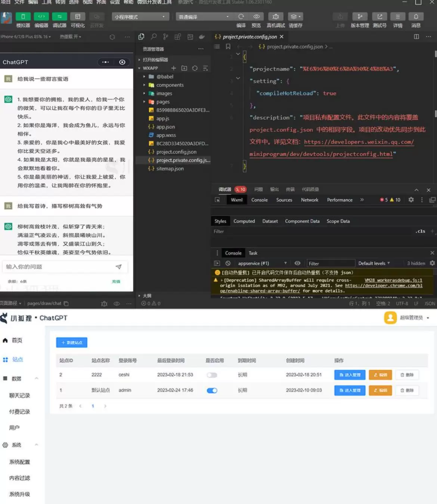This screenshot has height=504, width=437.
Task: Click the bookmark icon in editor bar
Action: point(228,47)
